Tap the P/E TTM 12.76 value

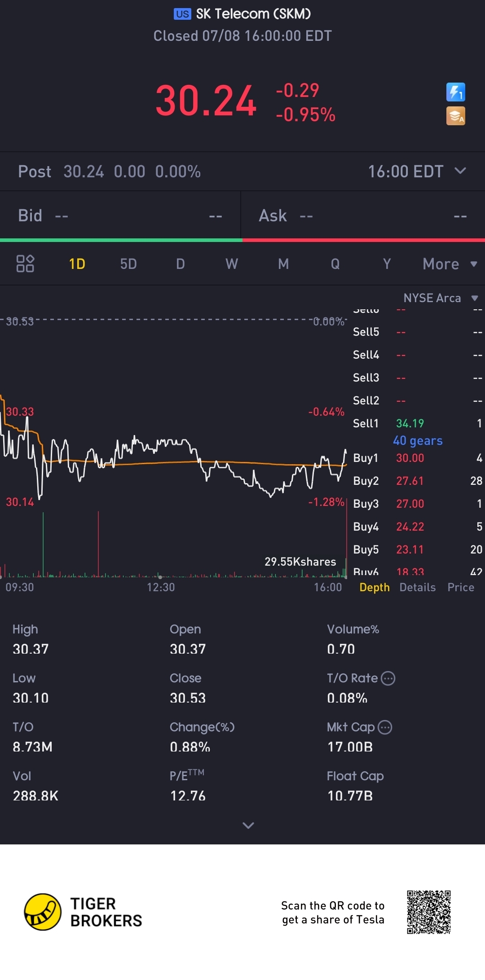(188, 795)
